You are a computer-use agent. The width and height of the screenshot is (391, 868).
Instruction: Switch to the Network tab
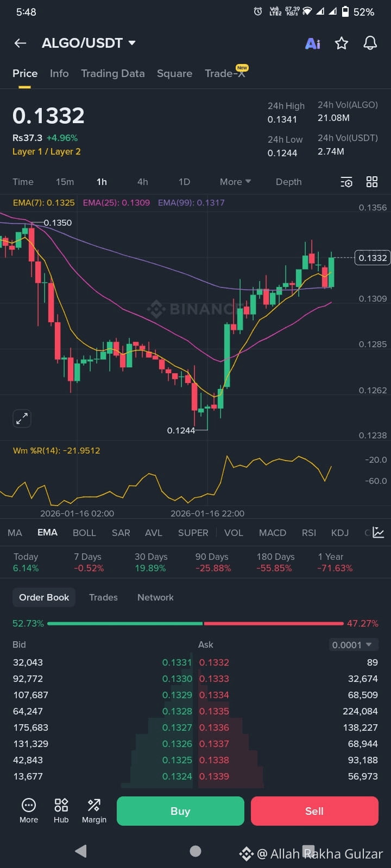pos(155,597)
